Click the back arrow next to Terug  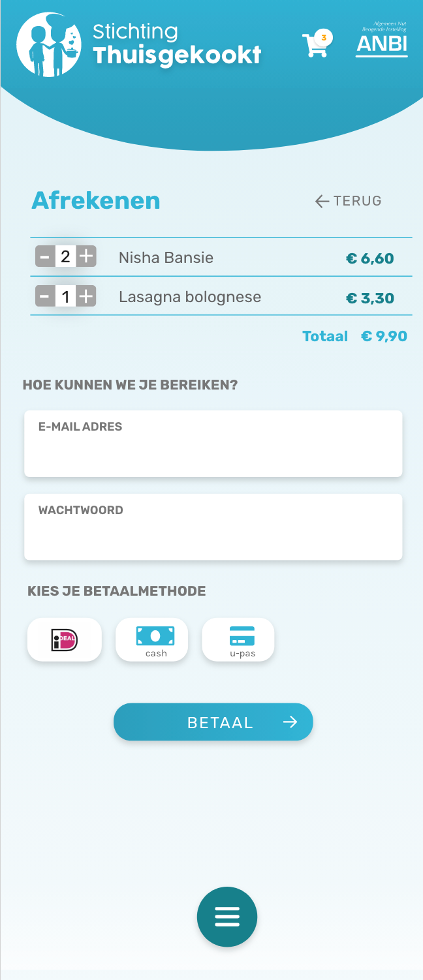(322, 202)
